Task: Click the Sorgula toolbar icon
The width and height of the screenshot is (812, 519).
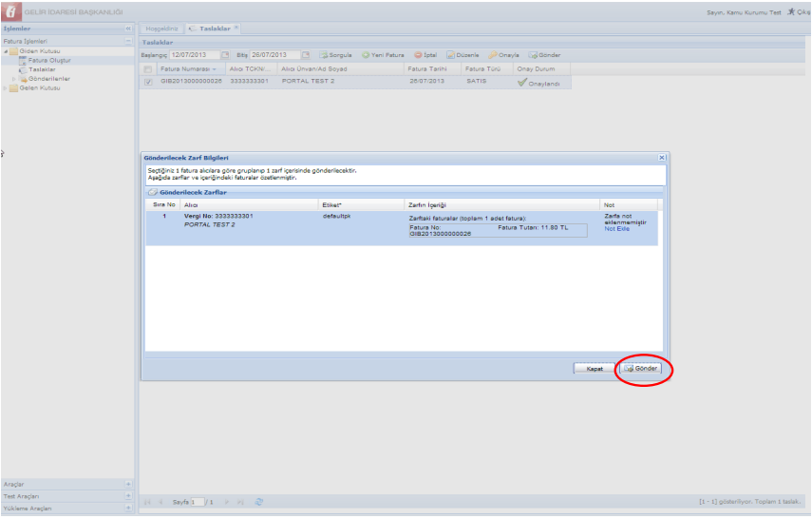Action: (x=324, y=55)
